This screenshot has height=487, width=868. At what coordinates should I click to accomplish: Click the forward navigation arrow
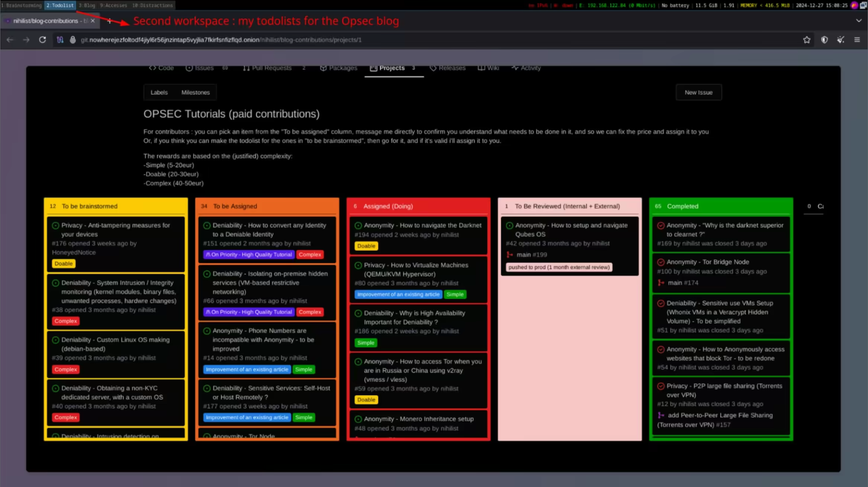point(26,40)
